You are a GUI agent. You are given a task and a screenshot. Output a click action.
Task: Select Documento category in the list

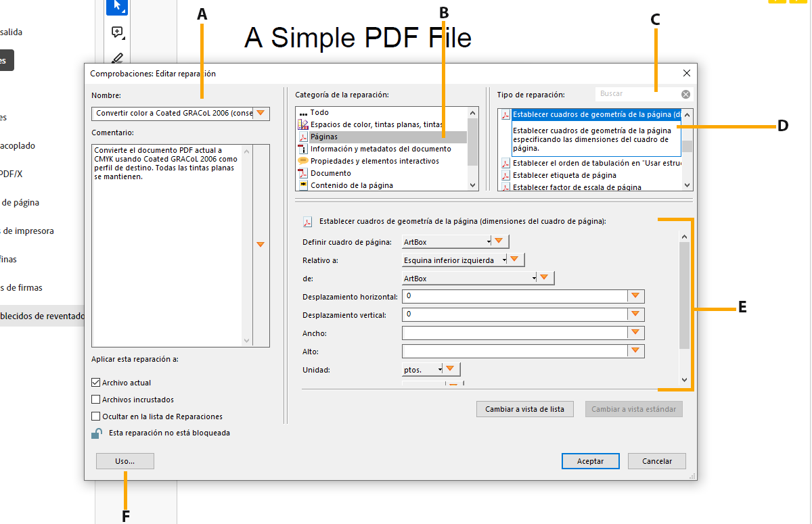(330, 173)
